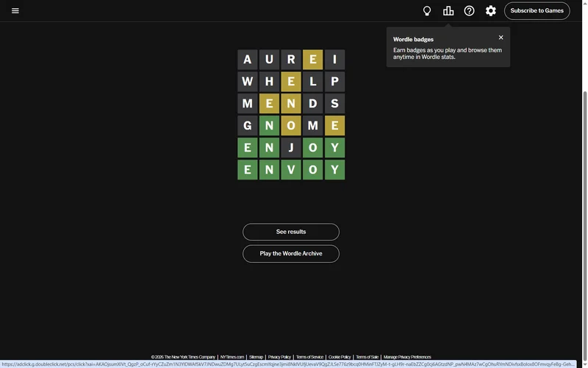
Task: Click the green V tile in ENVOY row
Action: point(291,170)
